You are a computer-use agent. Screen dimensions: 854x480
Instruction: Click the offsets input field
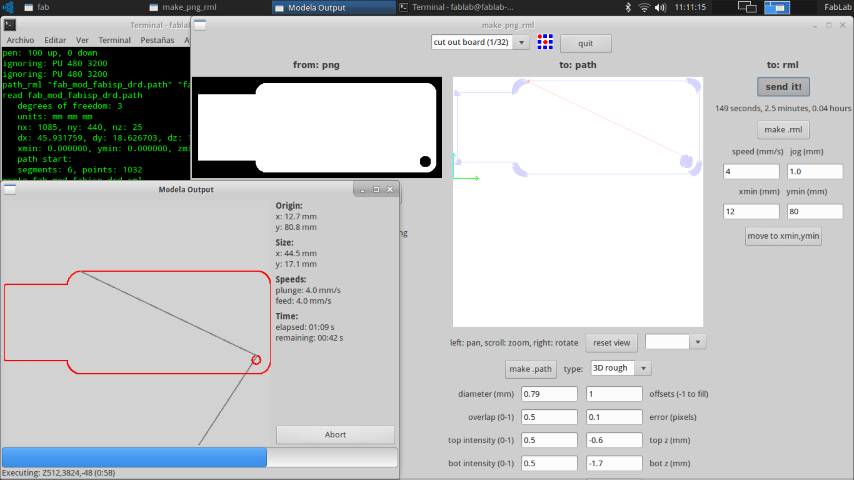pyautogui.click(x=614, y=393)
